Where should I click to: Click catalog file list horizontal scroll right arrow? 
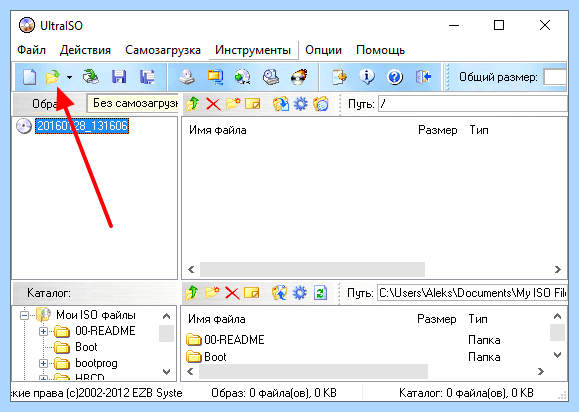[541, 371]
